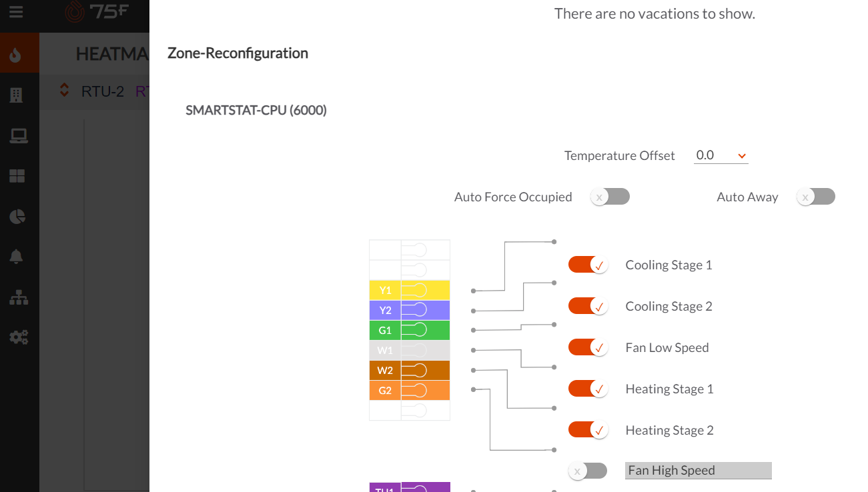The image size is (868, 492).
Task: Open settings using the gear icon
Action: click(18, 337)
